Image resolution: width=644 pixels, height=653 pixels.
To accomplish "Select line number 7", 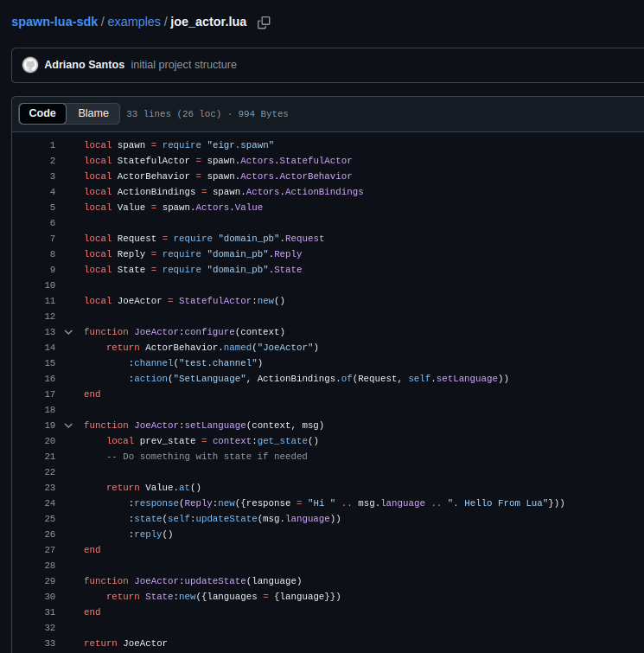I will click(x=53, y=239).
